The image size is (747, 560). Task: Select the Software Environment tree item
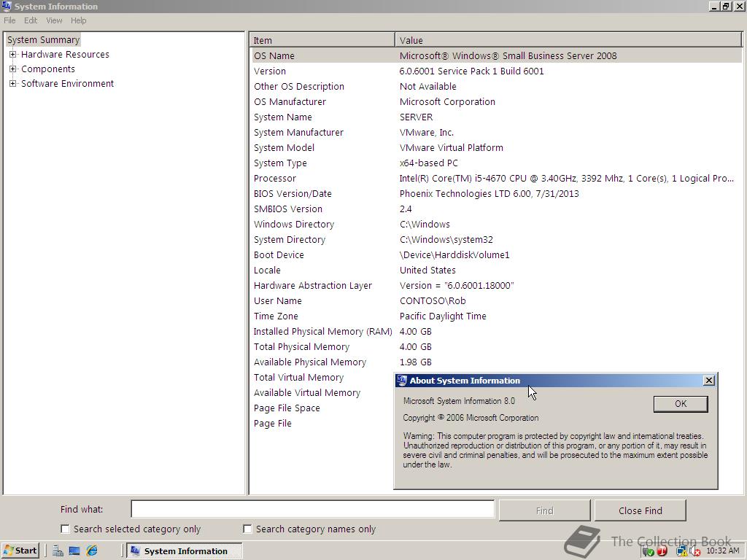(x=68, y=84)
